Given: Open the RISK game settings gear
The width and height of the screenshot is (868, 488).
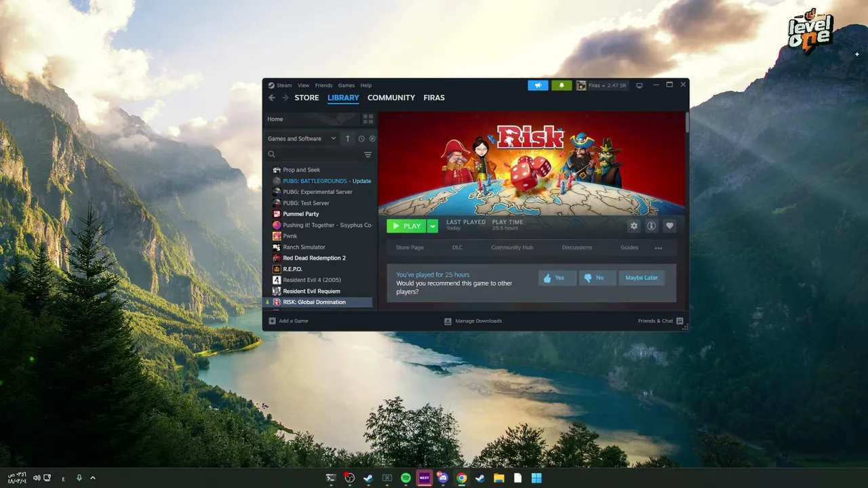Looking at the screenshot, I should tap(634, 226).
